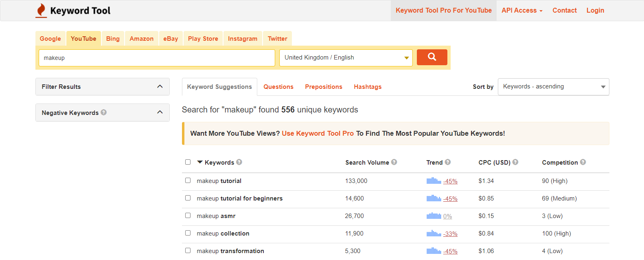
Task: Switch to the Instagram tab
Action: [243, 38]
